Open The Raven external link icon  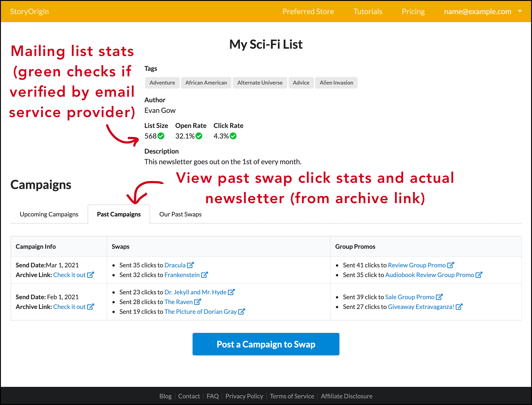[198, 302]
